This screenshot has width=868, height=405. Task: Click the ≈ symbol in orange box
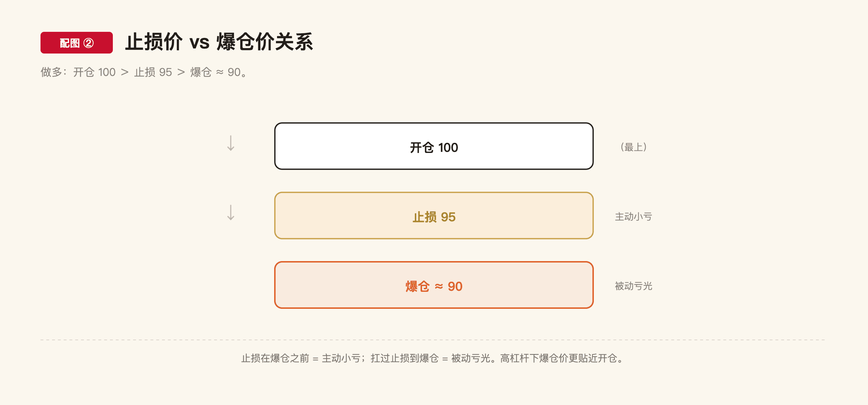pos(439,286)
